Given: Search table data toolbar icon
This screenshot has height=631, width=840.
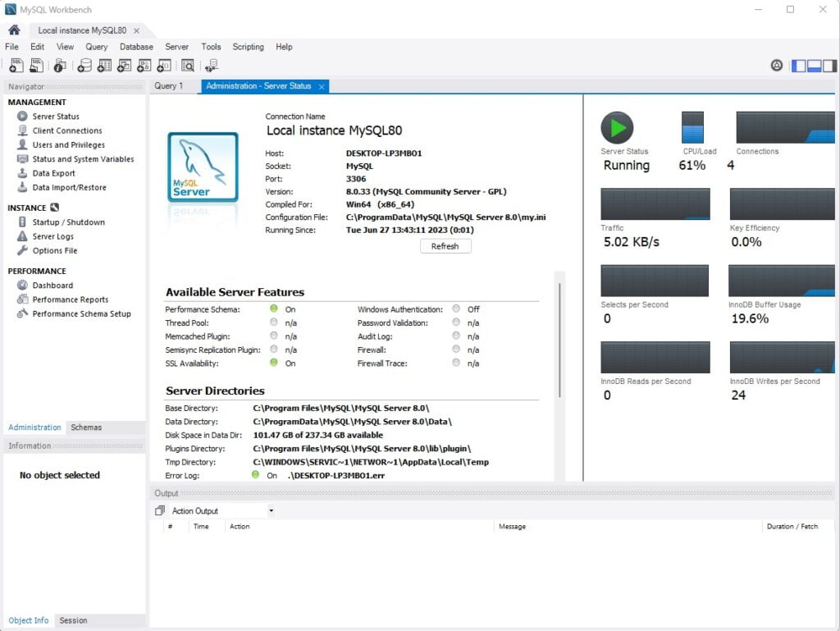Looking at the screenshot, I should (188, 66).
